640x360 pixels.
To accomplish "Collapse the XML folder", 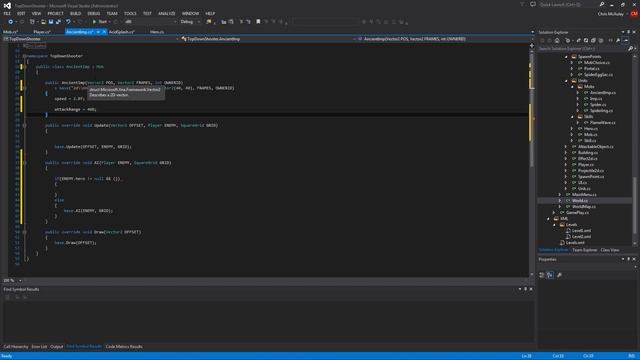I will (x=549, y=219).
